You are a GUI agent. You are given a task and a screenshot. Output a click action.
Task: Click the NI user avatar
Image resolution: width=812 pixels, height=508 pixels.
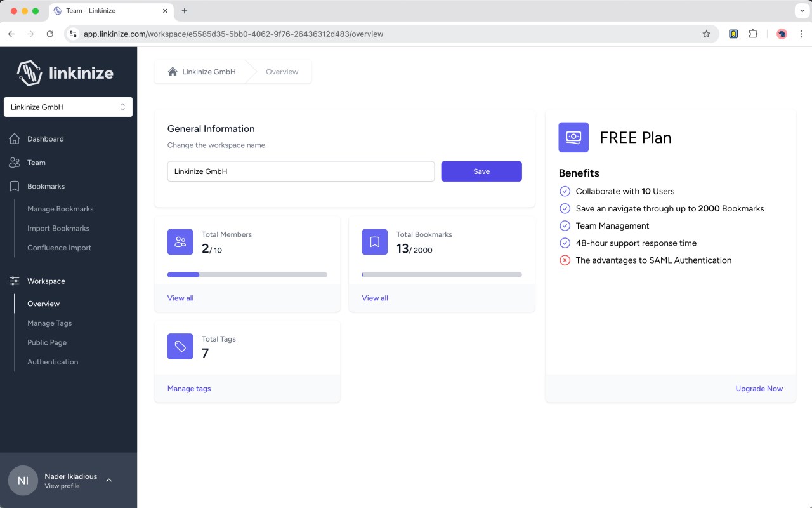[23, 481]
